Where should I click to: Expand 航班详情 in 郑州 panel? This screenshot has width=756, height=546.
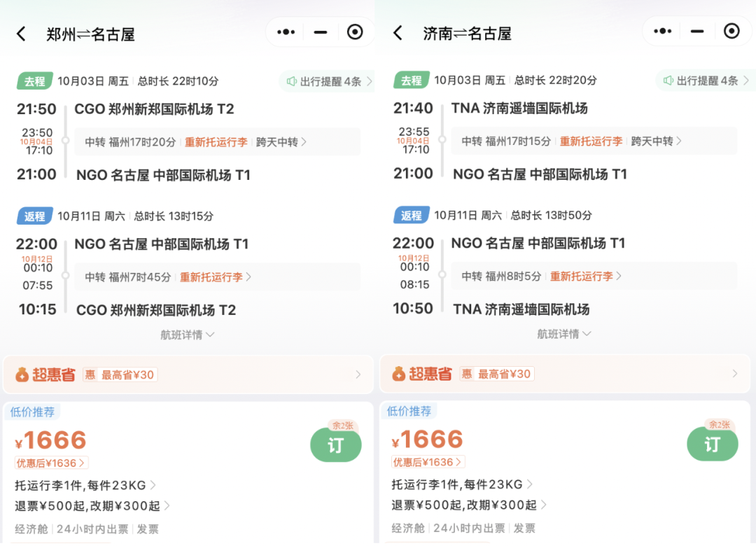click(188, 335)
